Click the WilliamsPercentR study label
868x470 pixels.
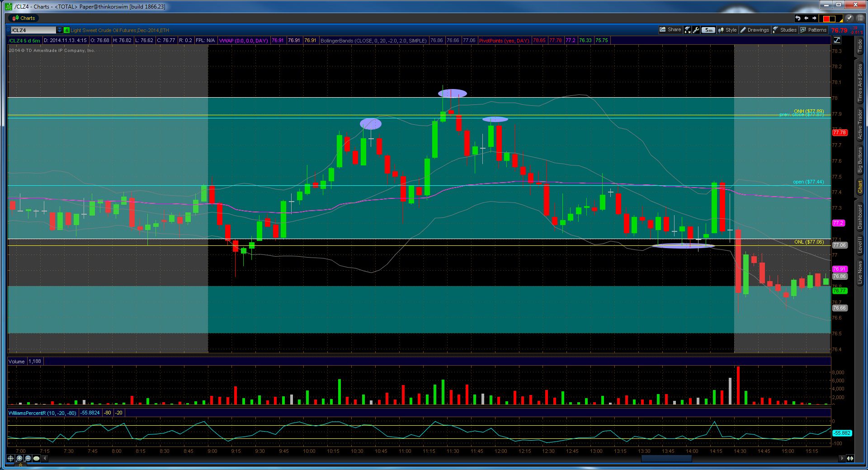pos(42,413)
